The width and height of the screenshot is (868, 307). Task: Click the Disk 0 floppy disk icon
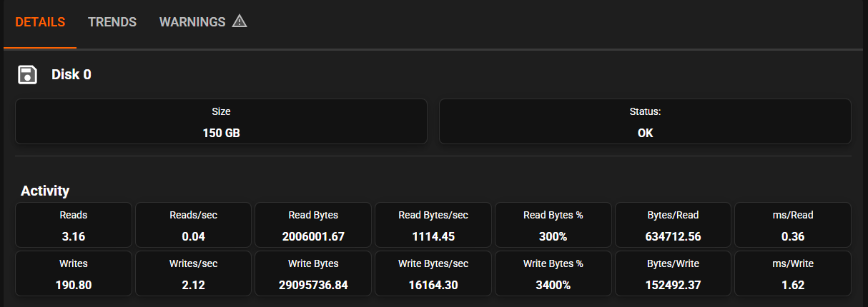(28, 74)
